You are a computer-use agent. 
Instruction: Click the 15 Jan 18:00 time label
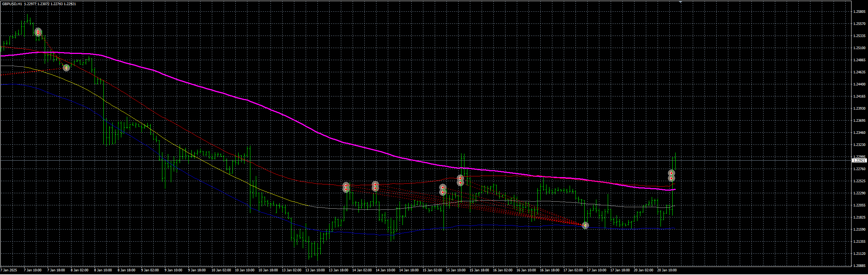[x=479, y=270]
